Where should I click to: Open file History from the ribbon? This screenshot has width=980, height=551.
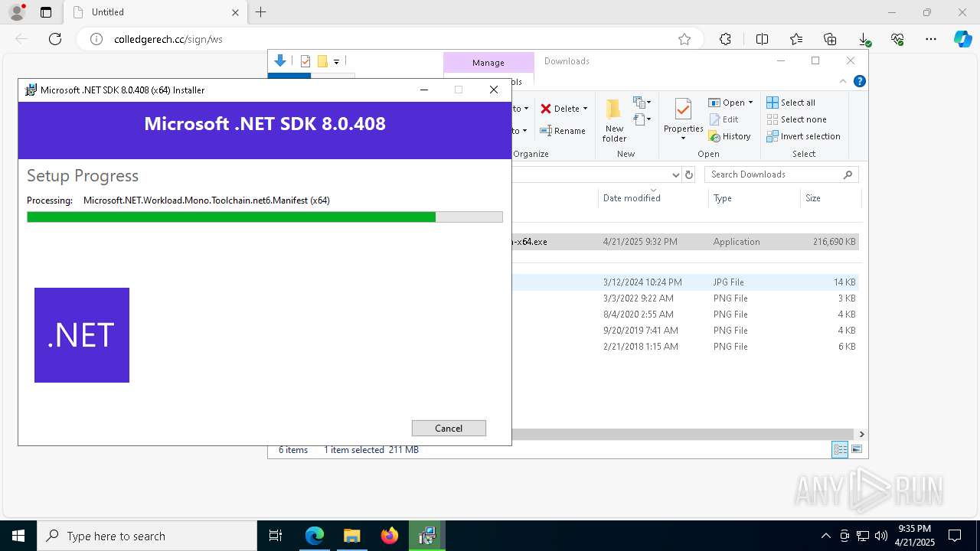coord(730,136)
